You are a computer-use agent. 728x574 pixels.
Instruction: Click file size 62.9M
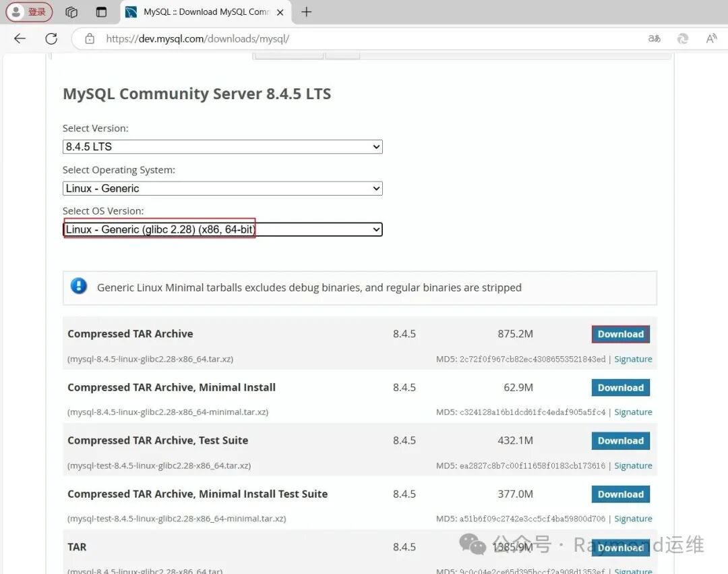point(518,387)
